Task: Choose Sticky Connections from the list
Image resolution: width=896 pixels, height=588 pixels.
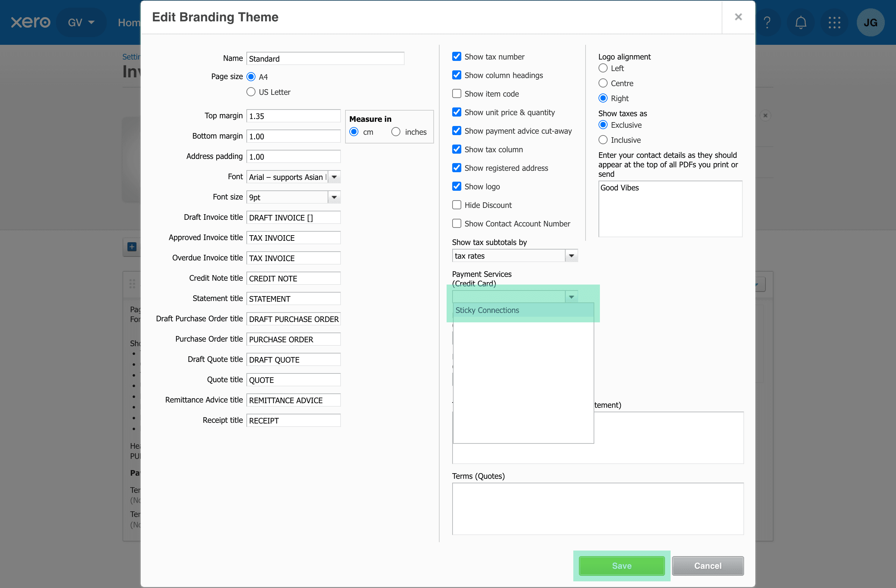Action: coord(487,310)
